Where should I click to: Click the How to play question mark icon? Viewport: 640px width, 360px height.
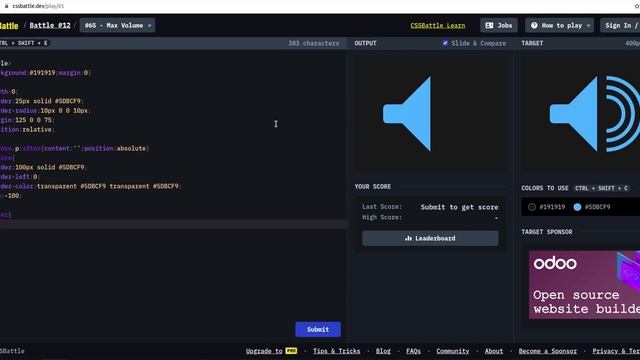coord(534,25)
